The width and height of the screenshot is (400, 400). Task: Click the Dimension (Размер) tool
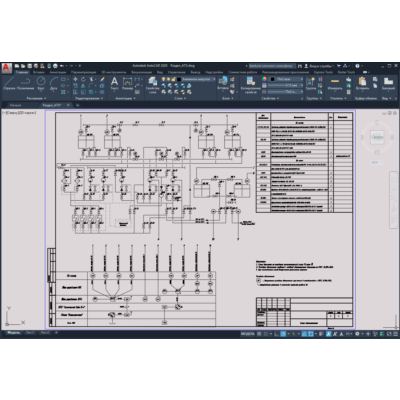[127, 83]
